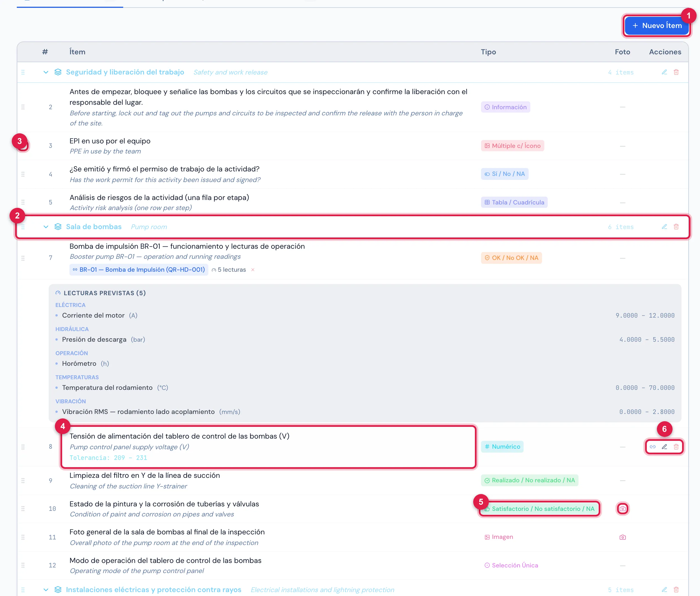Click the Múltiple c/ Ícono type badge
700x596 pixels.
point(512,146)
